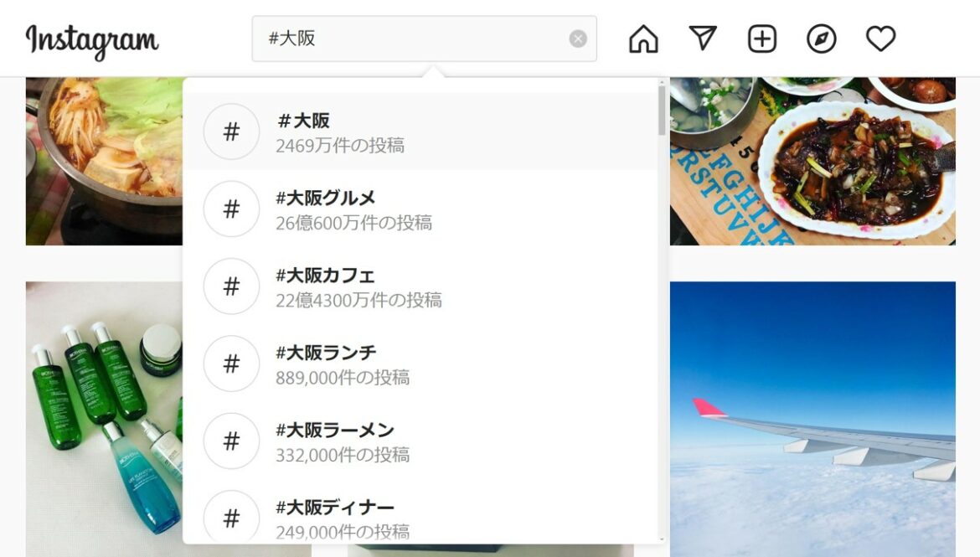
Task: Open the hot pot photo post
Action: click(x=105, y=162)
